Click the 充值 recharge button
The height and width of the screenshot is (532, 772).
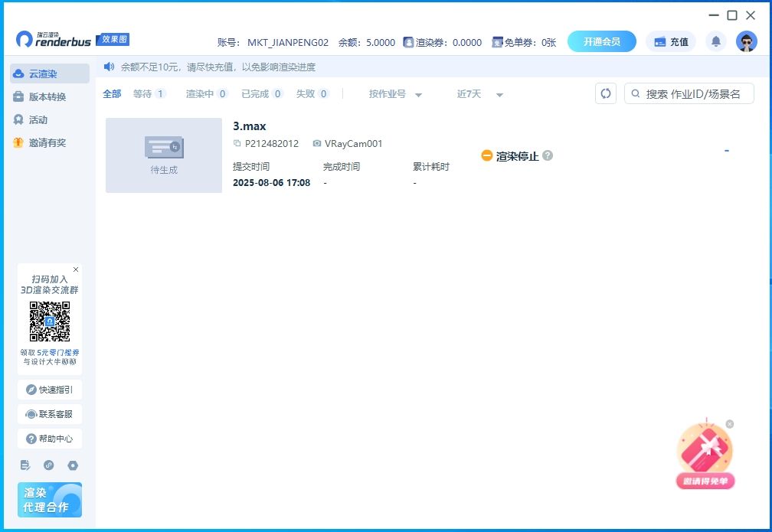[x=671, y=42]
